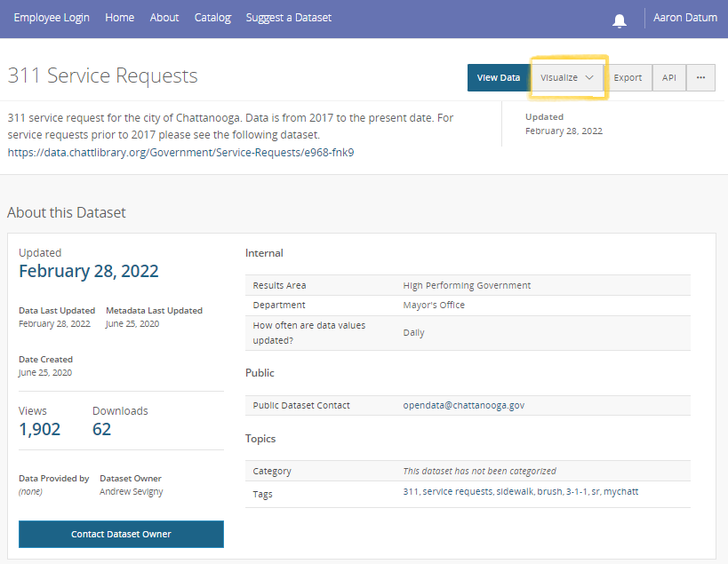Click the Internal section heading
The image size is (728, 564).
coord(264,253)
